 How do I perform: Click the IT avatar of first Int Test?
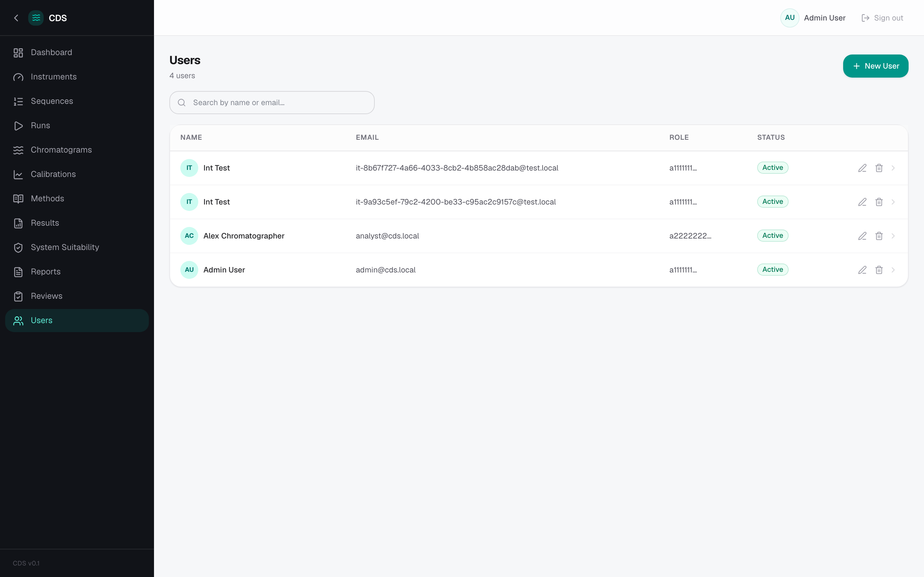point(189,168)
